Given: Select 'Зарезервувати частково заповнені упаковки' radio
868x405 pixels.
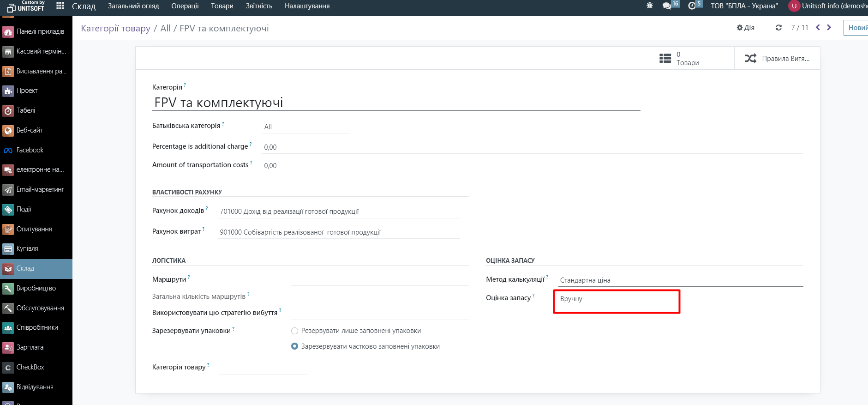Looking at the screenshot, I should pyautogui.click(x=295, y=346).
